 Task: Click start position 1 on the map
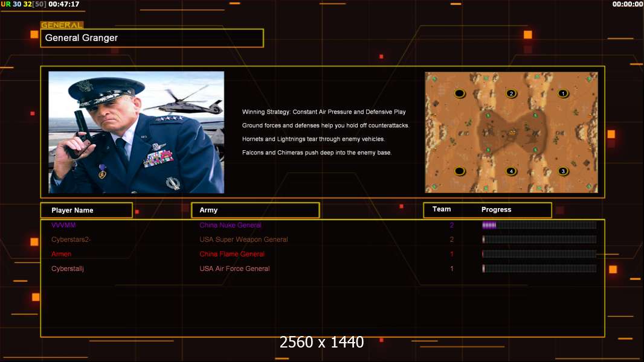562,94
